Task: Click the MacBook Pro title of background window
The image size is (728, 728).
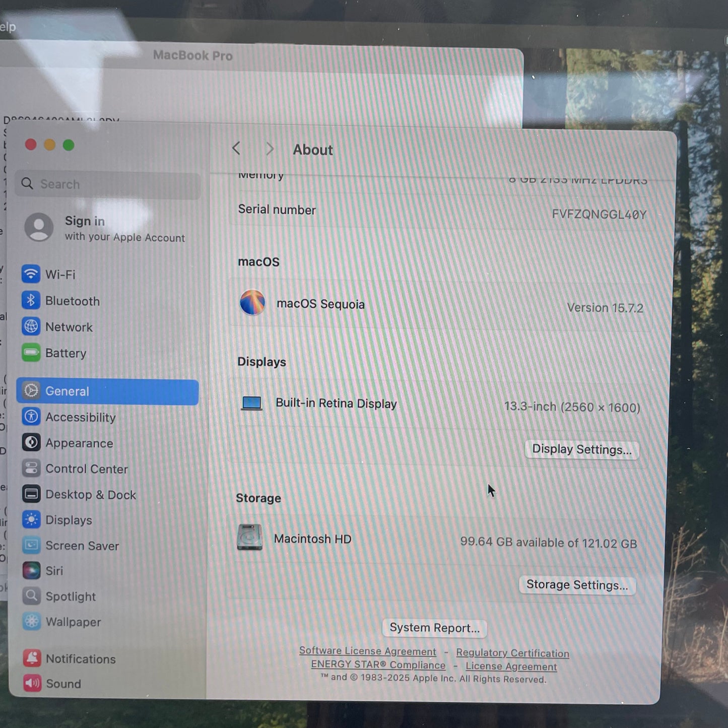Action: [x=193, y=55]
